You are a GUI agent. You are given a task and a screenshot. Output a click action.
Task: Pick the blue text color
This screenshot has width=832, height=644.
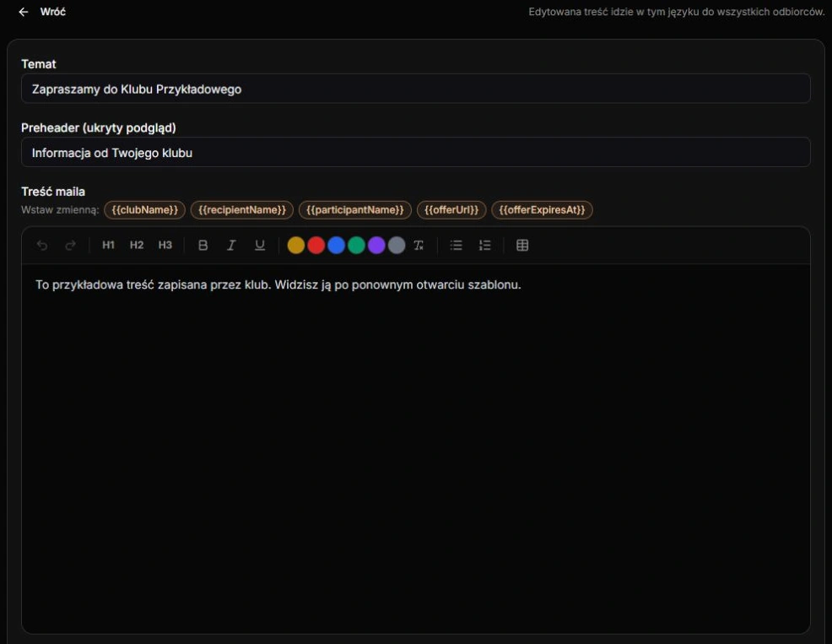(337, 246)
